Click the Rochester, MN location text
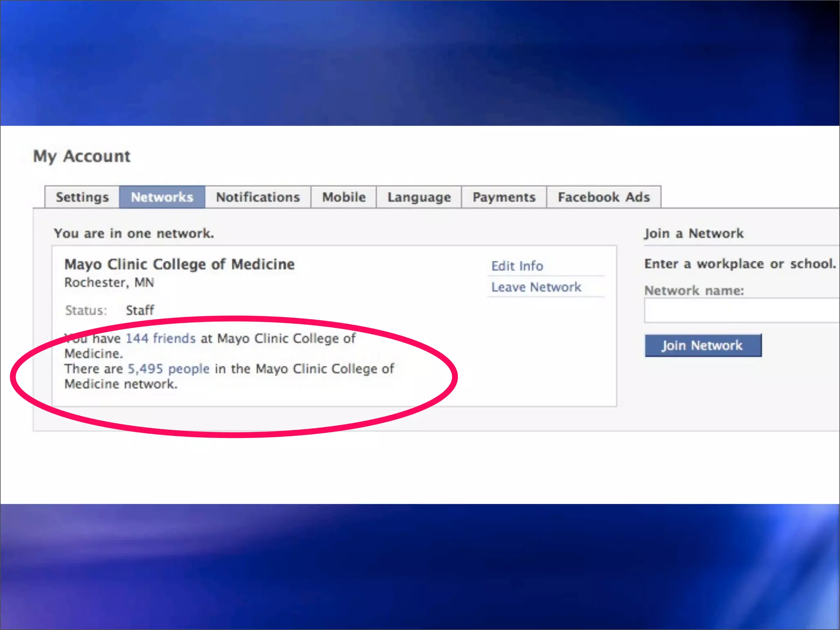This screenshot has width=840, height=630. (x=109, y=283)
